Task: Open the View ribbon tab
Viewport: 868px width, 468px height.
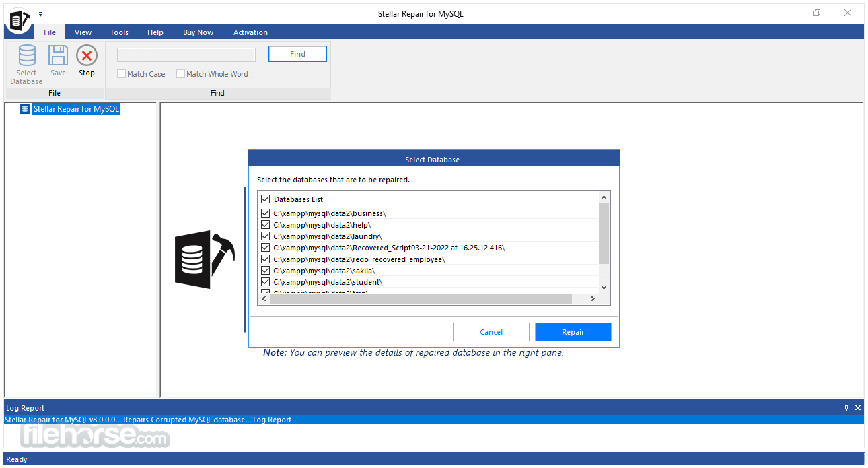Action: pyautogui.click(x=83, y=32)
